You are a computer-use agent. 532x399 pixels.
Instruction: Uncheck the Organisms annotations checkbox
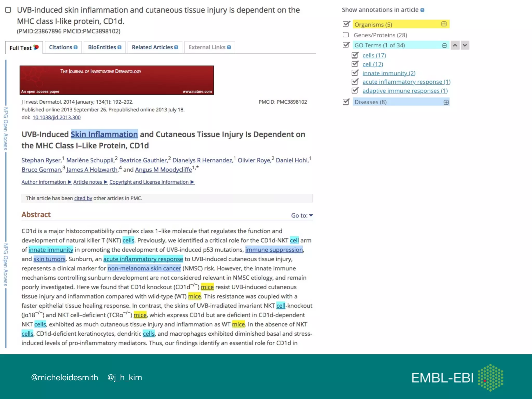[x=346, y=24]
